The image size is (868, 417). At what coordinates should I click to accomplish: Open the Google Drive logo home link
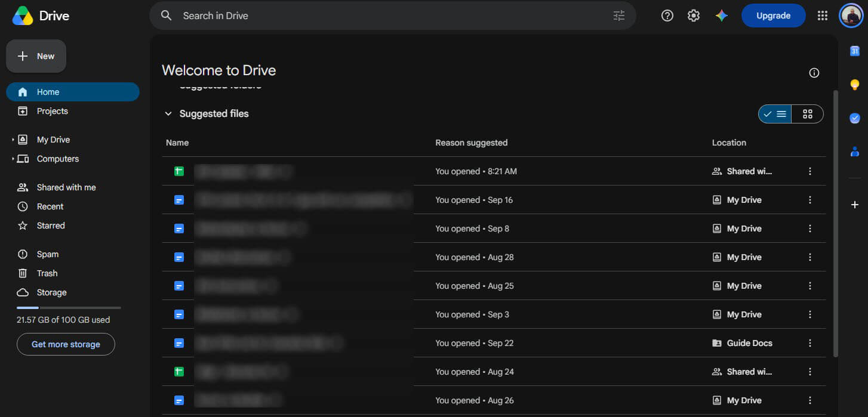(41, 16)
